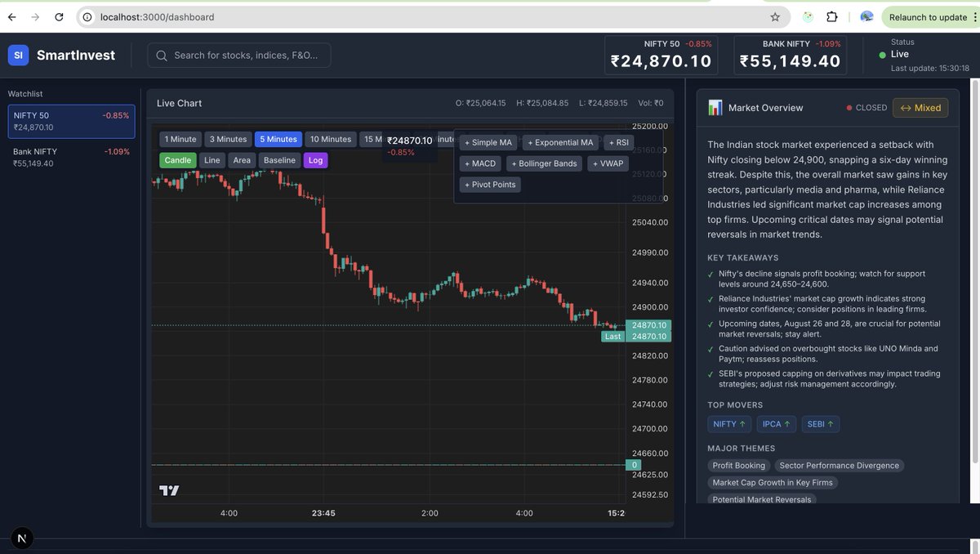Screen dimensions: 980x554
Task: Click the search magnifier icon
Action: click(161, 56)
